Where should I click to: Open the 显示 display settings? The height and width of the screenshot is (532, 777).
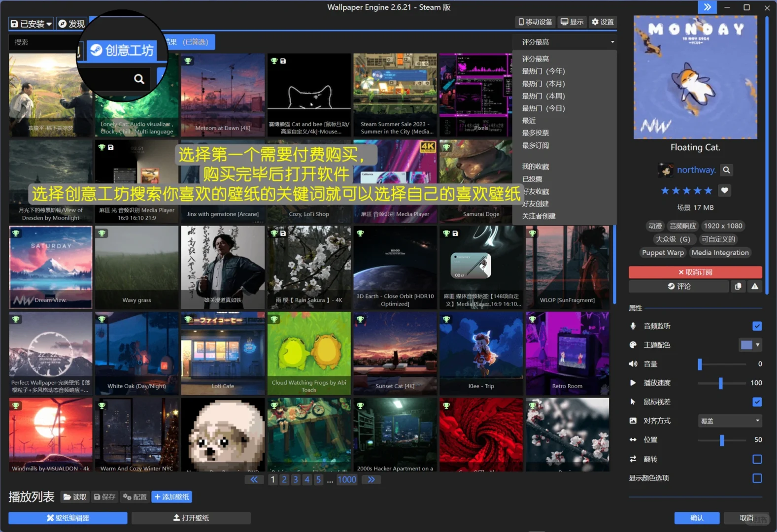tap(572, 22)
